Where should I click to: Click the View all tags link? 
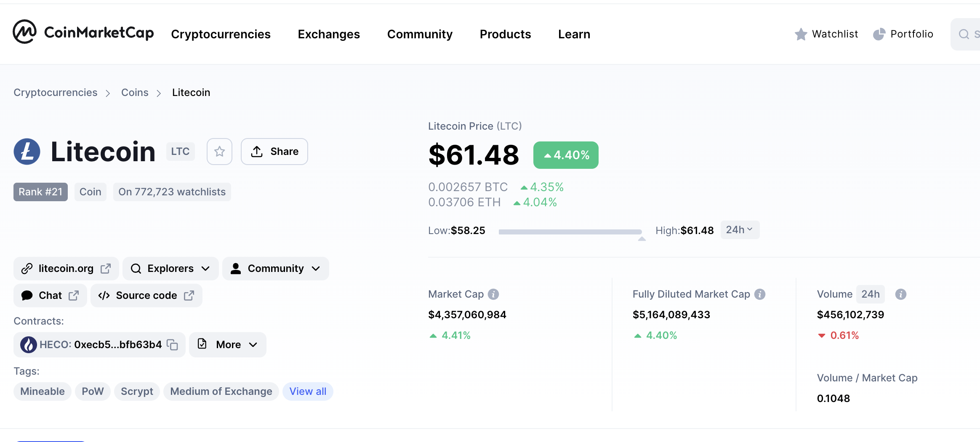coord(308,391)
